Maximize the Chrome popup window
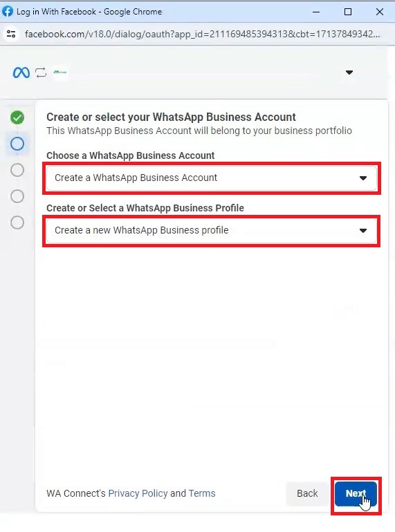This screenshot has height=532, width=395. click(x=348, y=12)
